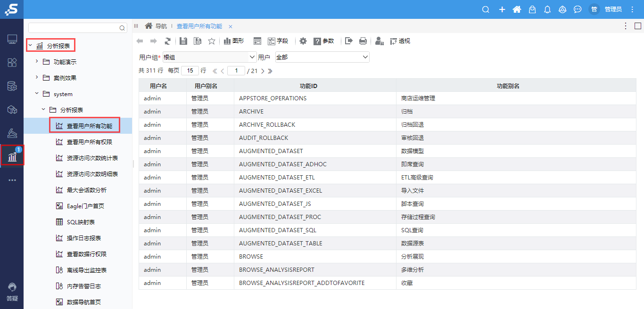The width and height of the screenshot is (644, 309).
Task: Click the save floppy disk icon
Action: 183,41
